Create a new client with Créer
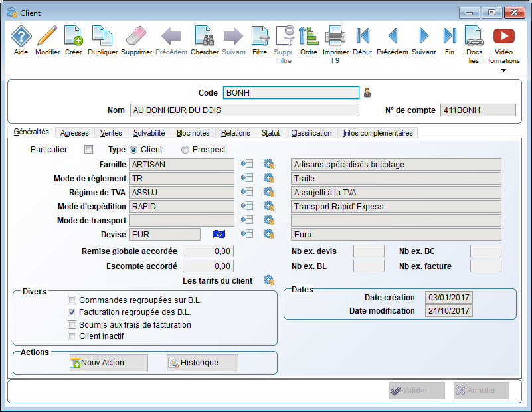 (x=73, y=36)
